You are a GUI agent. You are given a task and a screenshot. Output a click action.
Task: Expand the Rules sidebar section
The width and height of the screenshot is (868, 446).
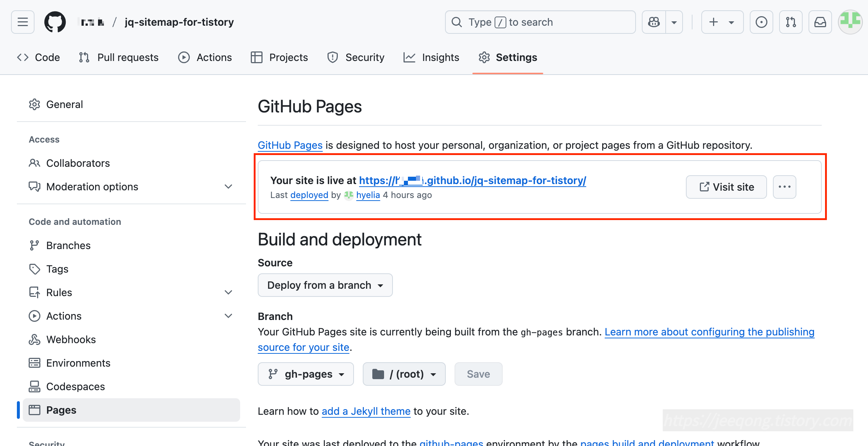pyautogui.click(x=228, y=292)
